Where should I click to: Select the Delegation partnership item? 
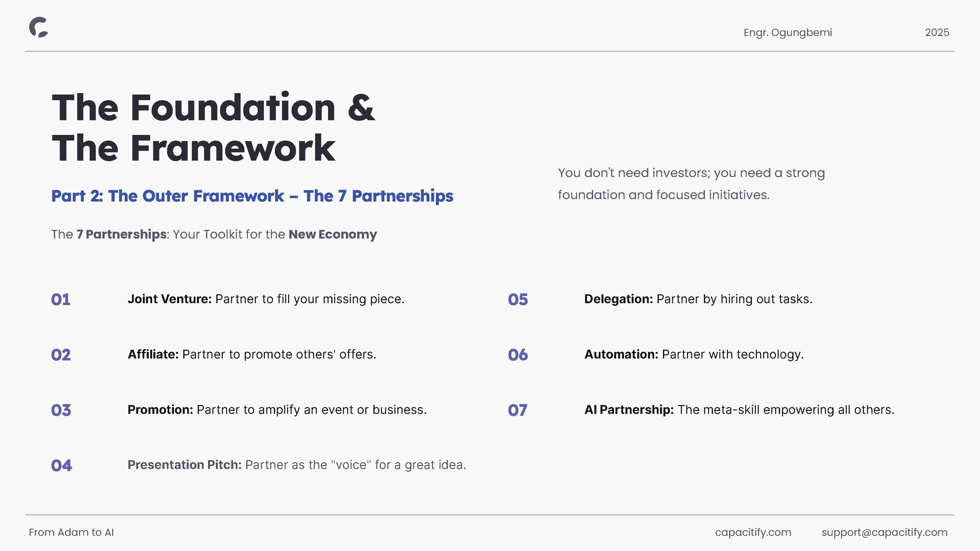(698, 299)
